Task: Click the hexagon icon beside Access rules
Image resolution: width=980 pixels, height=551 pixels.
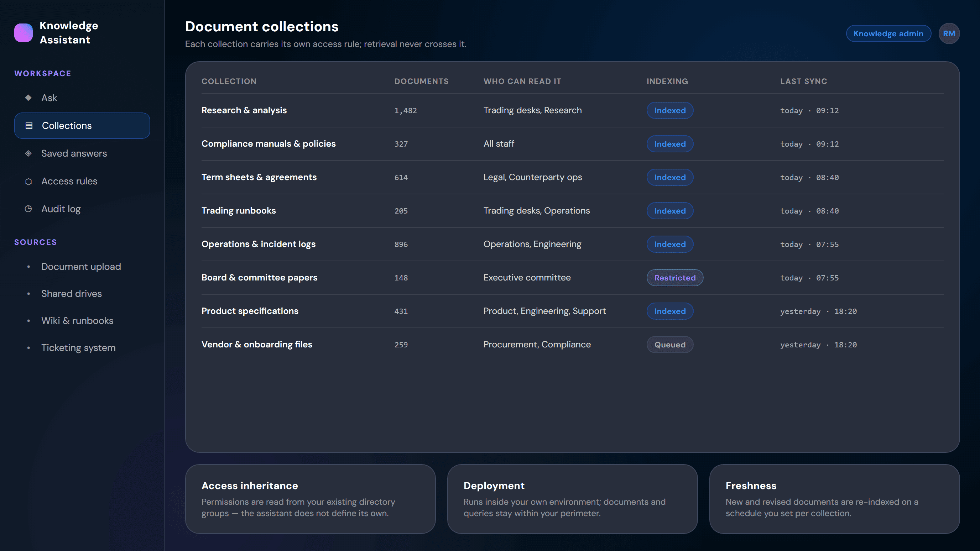Action: [x=28, y=182]
